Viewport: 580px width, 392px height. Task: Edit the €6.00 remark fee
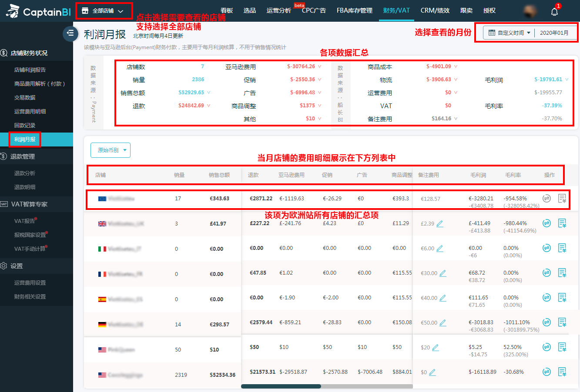(440, 249)
